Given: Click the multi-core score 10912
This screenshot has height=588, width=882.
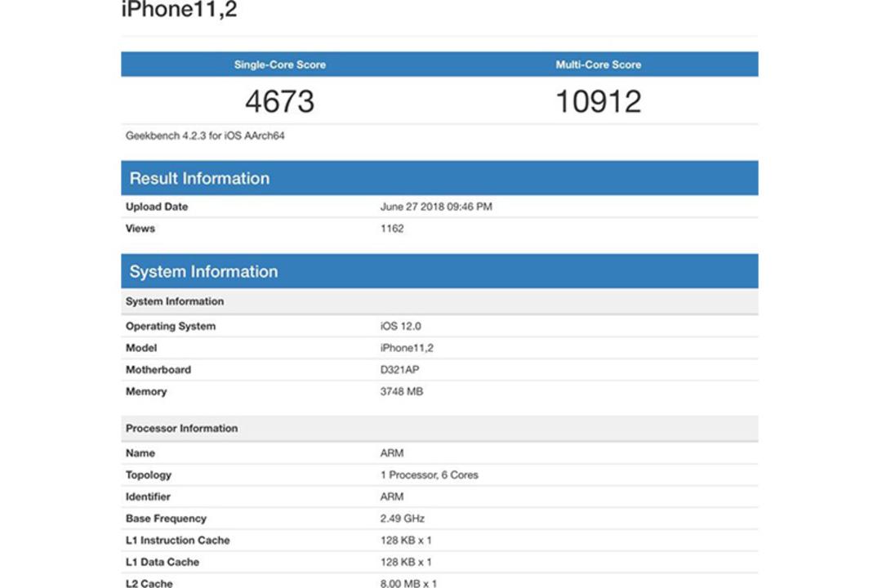Looking at the screenshot, I should [599, 102].
